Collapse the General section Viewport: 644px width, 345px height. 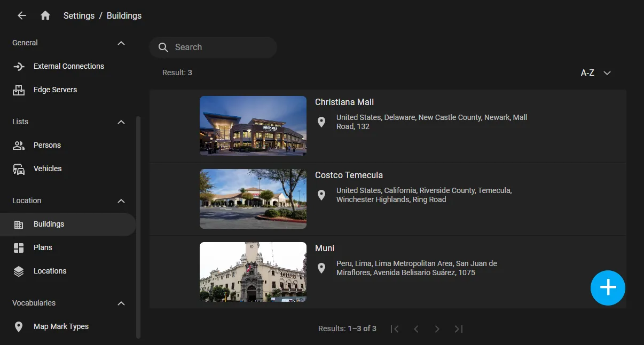[x=121, y=43]
